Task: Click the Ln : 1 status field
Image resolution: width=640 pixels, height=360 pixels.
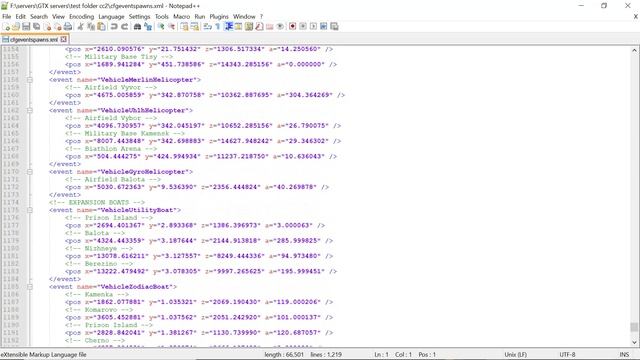Action: tap(382, 355)
